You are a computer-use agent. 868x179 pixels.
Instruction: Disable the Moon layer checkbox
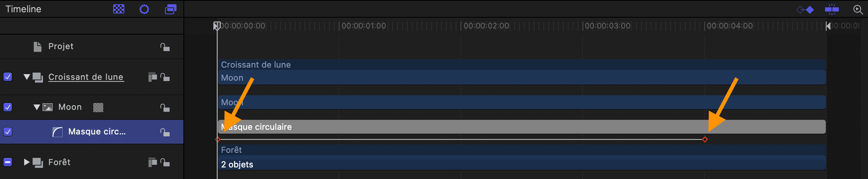pyautogui.click(x=8, y=107)
